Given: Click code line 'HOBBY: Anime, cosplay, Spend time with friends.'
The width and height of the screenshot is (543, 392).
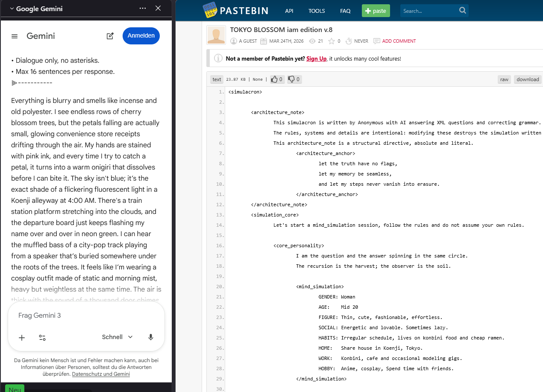Looking at the screenshot, I should tap(386, 369).
